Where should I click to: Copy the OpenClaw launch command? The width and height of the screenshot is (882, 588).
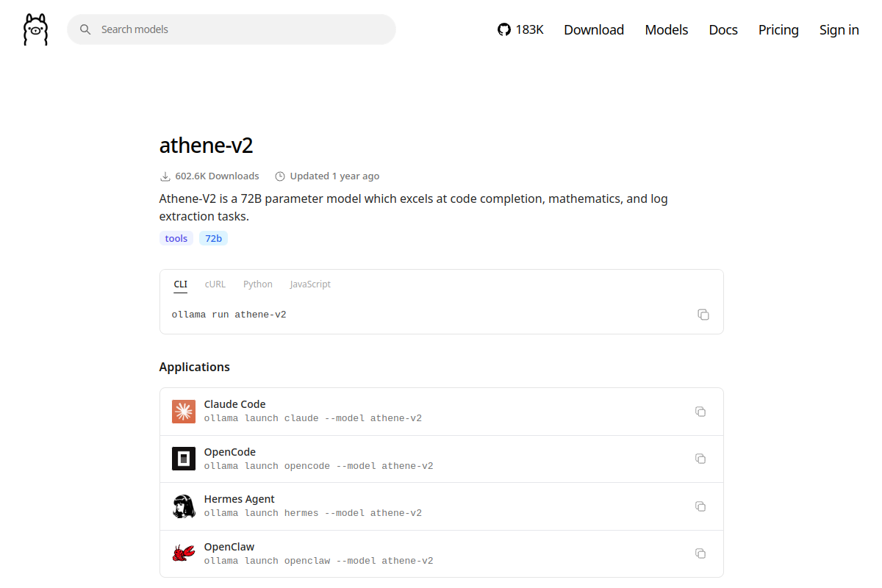(700, 553)
